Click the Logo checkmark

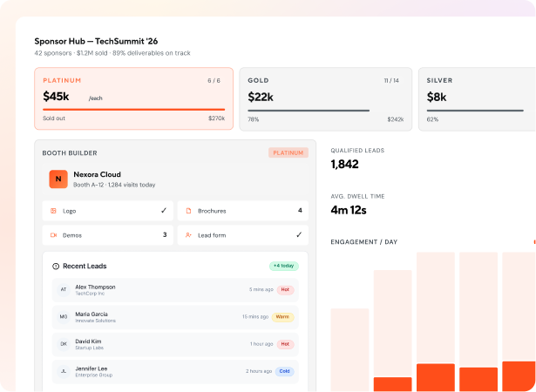pos(164,211)
